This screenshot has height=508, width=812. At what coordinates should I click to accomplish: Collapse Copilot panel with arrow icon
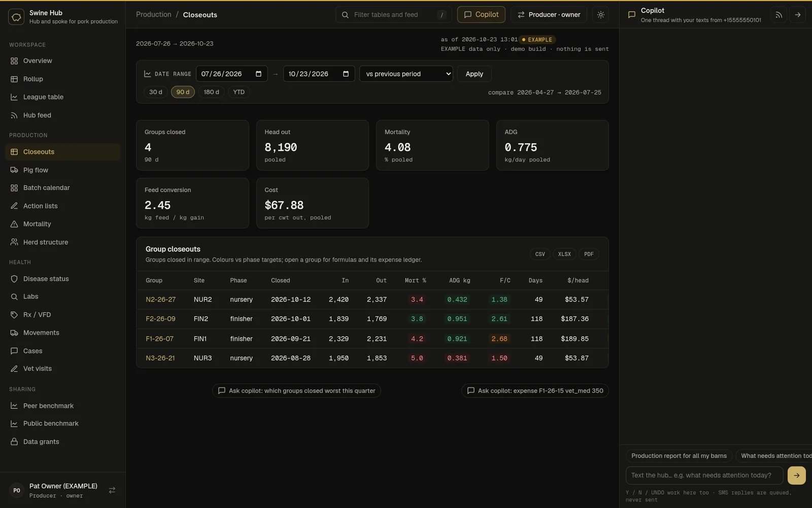pos(798,15)
